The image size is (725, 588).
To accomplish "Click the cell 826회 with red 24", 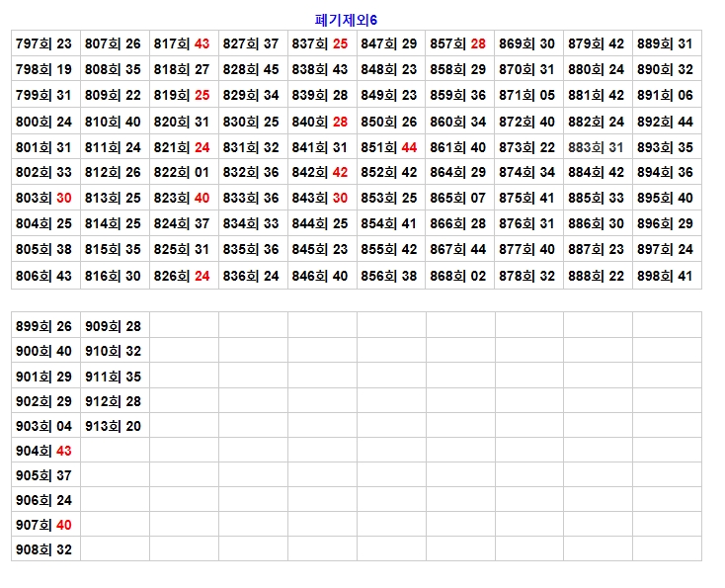I will [183, 276].
